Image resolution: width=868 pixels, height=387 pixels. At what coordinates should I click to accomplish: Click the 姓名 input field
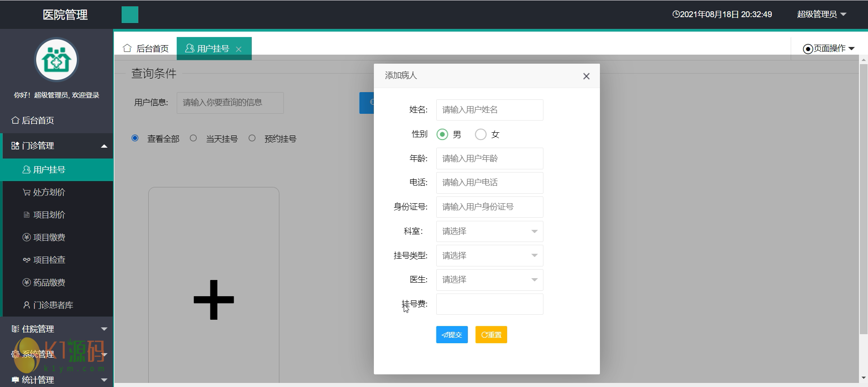[489, 110]
